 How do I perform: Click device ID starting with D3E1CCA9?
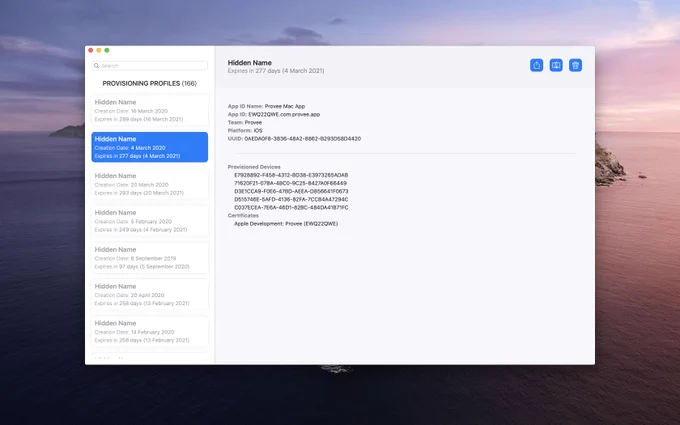(x=291, y=191)
